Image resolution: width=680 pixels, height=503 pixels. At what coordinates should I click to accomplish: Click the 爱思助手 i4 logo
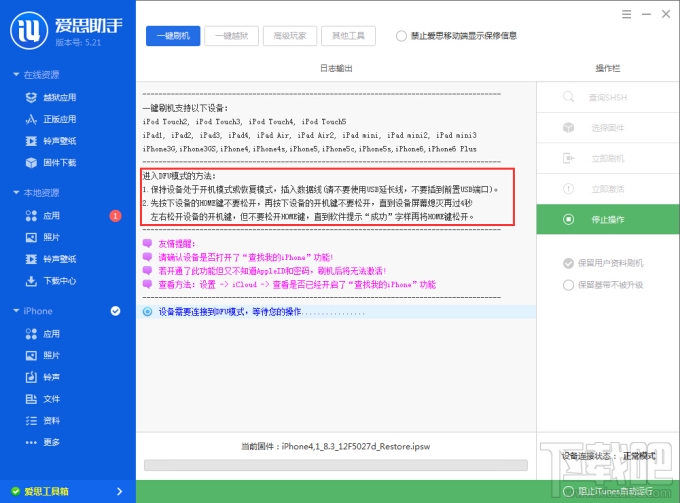click(29, 30)
